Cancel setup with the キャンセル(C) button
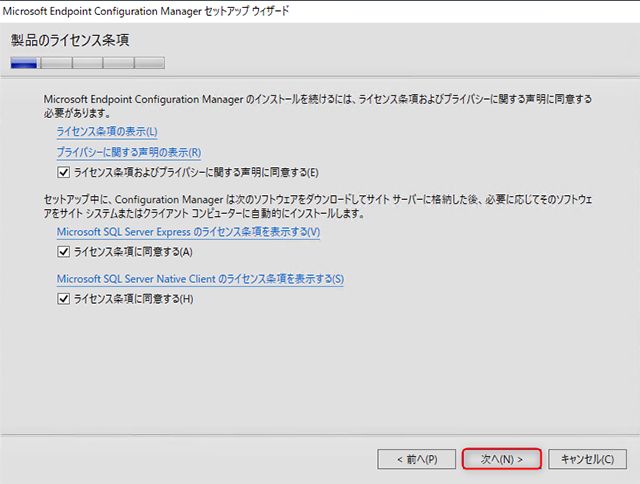This screenshot has height=484, width=640. click(x=587, y=459)
